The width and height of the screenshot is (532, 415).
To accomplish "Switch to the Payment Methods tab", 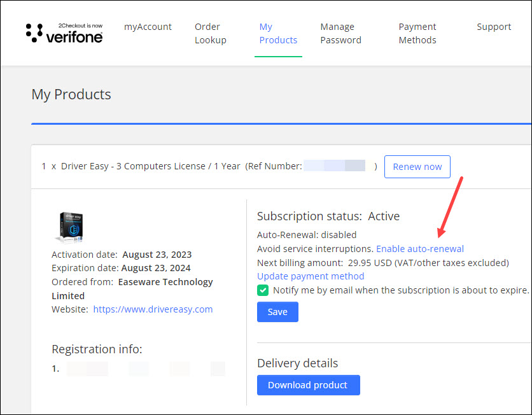I will [417, 33].
